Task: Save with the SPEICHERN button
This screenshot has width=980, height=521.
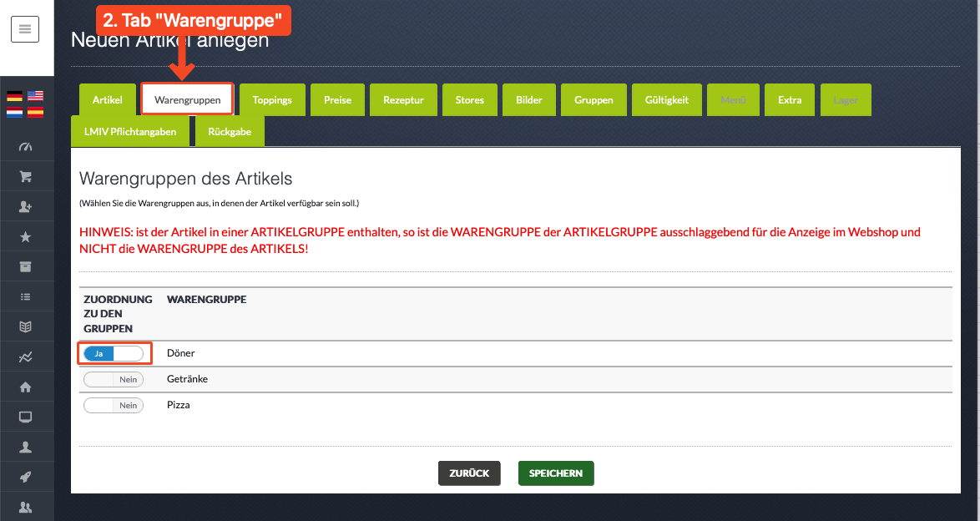Action: point(556,473)
